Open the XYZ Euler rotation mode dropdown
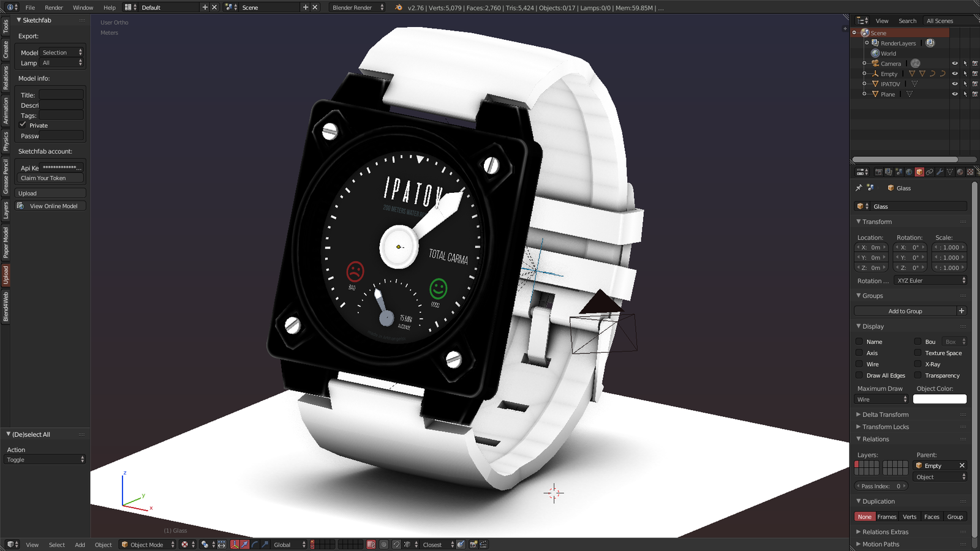980x551 pixels. coord(930,280)
